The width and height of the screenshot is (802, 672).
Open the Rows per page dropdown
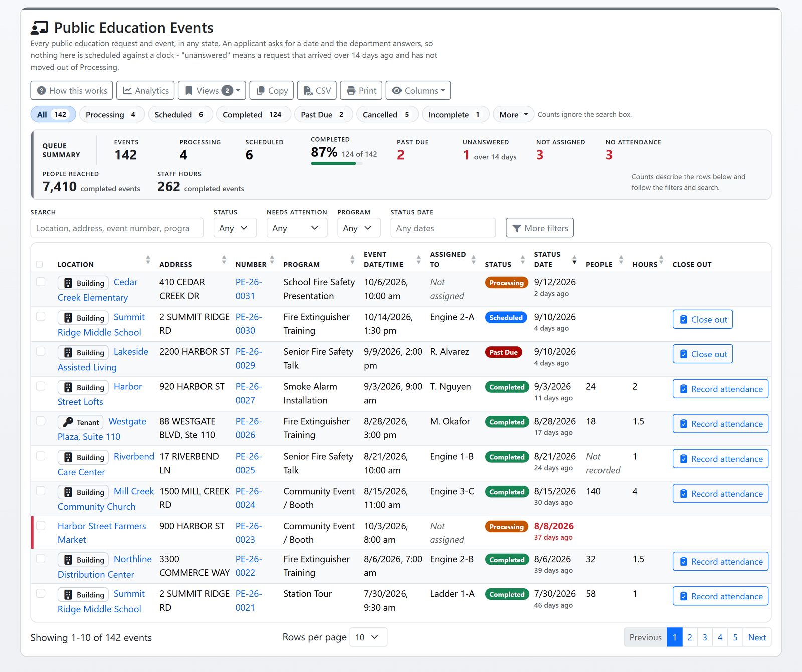tap(368, 637)
